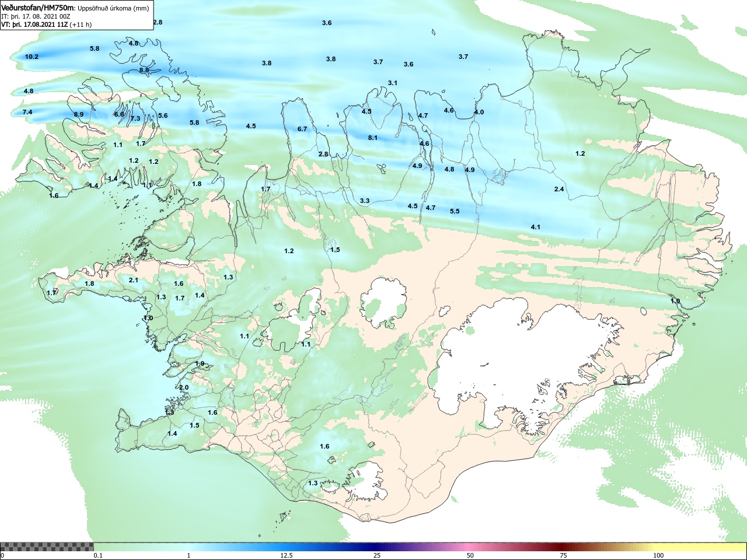Select the VT þri. 17.08.2021 11Z line

(46, 24)
